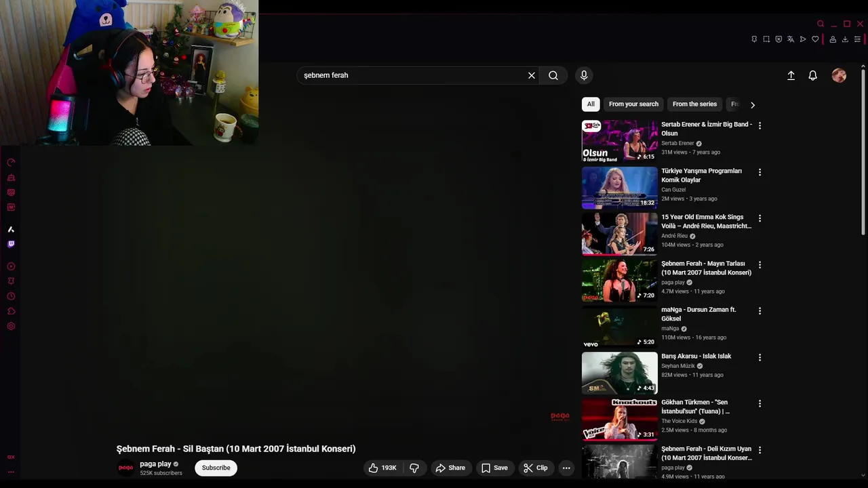
Task: Open options for Gökhan Türkmen Voice Kids video
Action: point(759,403)
